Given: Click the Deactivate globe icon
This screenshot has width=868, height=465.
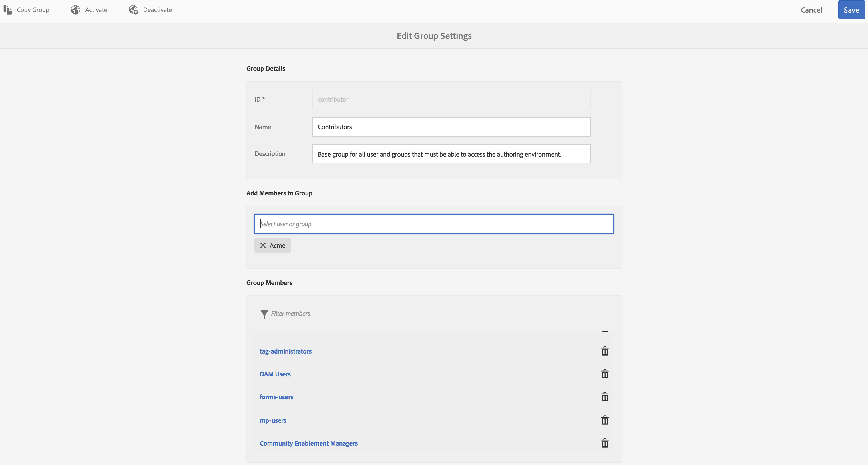Looking at the screenshot, I should [x=134, y=10].
